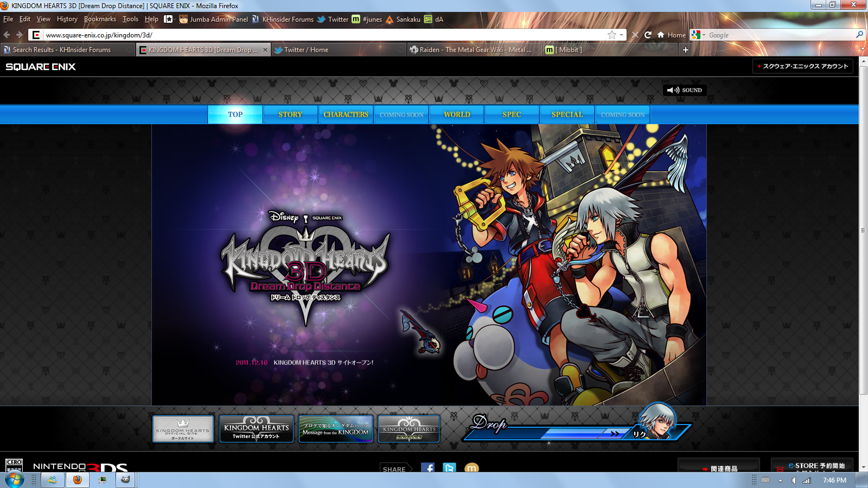
Task: Toggle the SOUND speaker button
Action: 685,90
